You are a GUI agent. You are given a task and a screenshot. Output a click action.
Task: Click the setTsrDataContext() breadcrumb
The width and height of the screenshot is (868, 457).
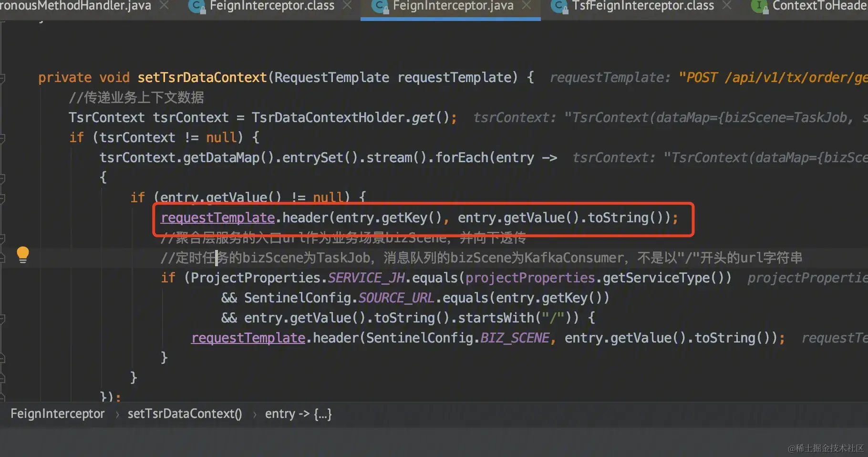(x=185, y=414)
